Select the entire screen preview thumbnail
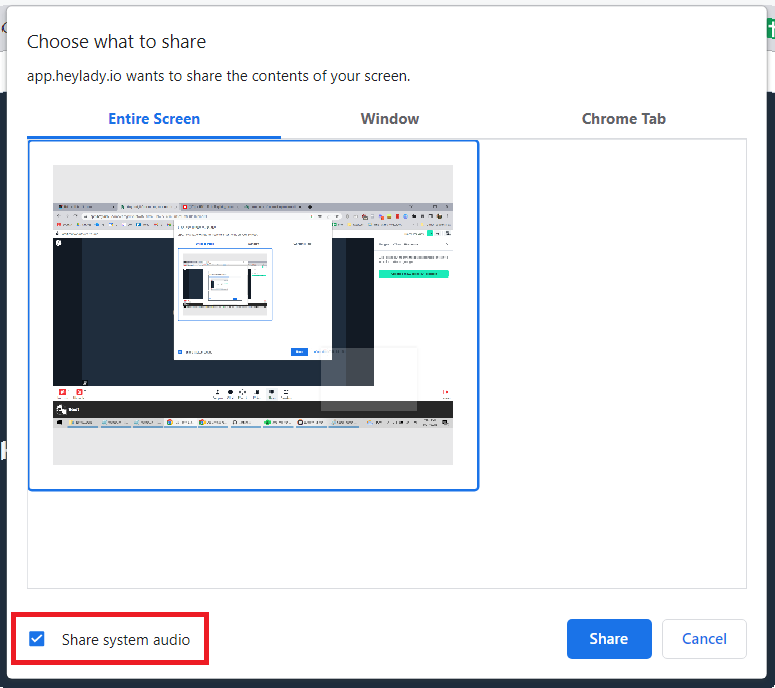The width and height of the screenshot is (775, 688). 253,315
